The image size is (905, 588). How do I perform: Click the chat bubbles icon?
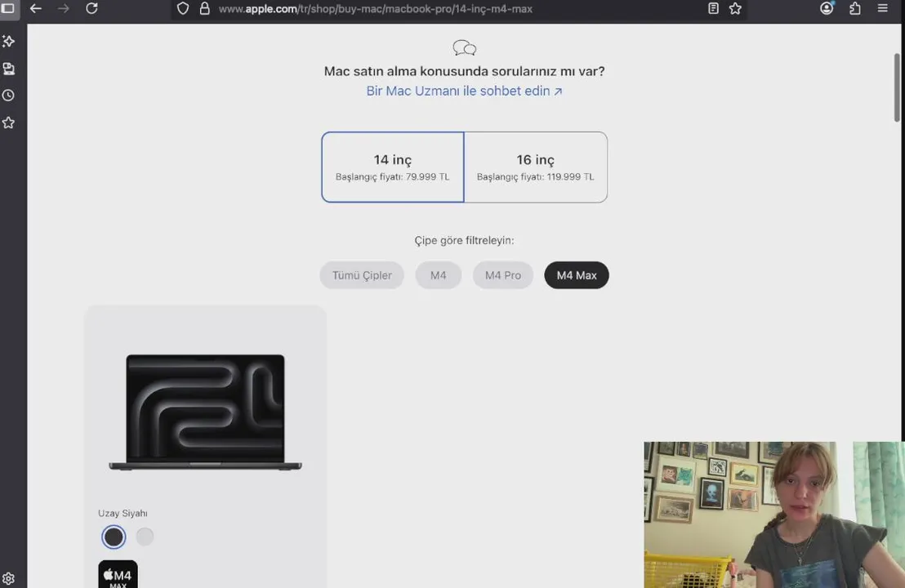465,48
